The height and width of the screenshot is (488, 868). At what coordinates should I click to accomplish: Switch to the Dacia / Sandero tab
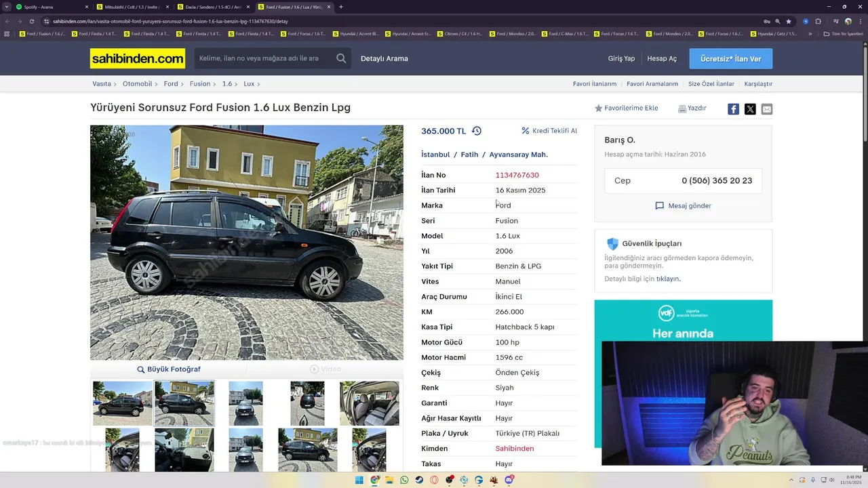[x=213, y=7]
